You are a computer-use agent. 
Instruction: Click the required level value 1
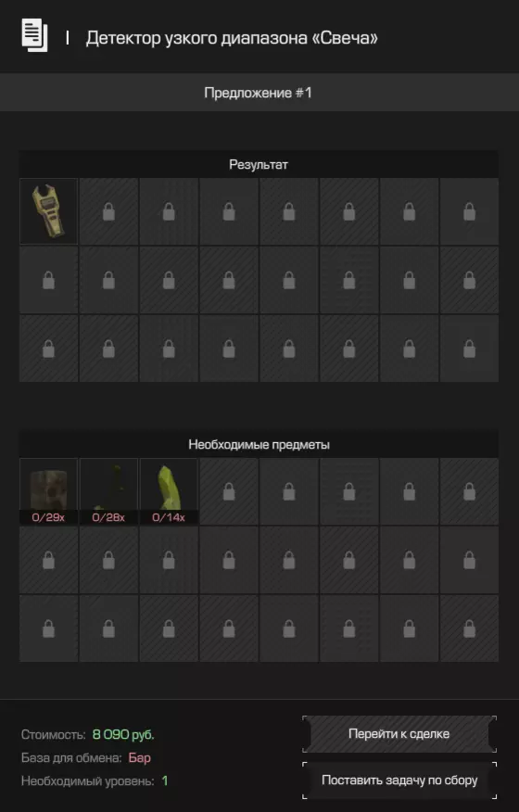(165, 780)
